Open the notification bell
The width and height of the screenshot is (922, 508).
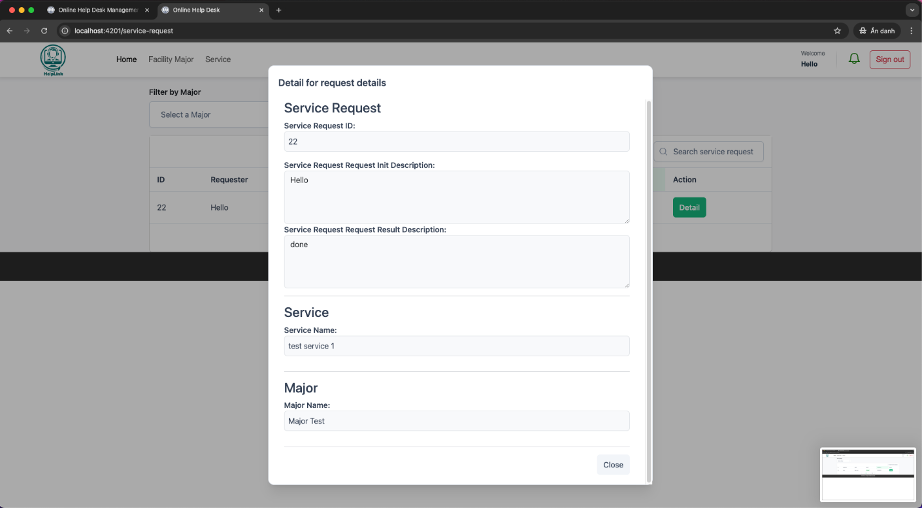(854, 59)
